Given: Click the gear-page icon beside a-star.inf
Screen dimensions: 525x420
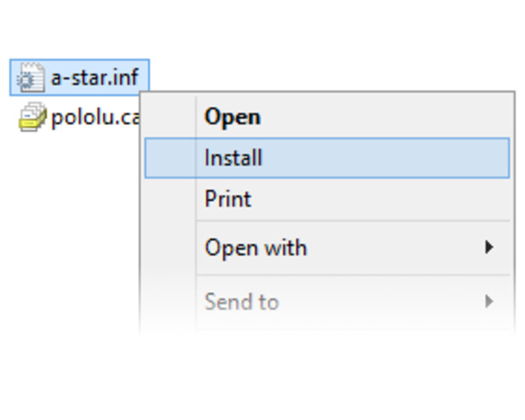Looking at the screenshot, I should click(31, 77).
